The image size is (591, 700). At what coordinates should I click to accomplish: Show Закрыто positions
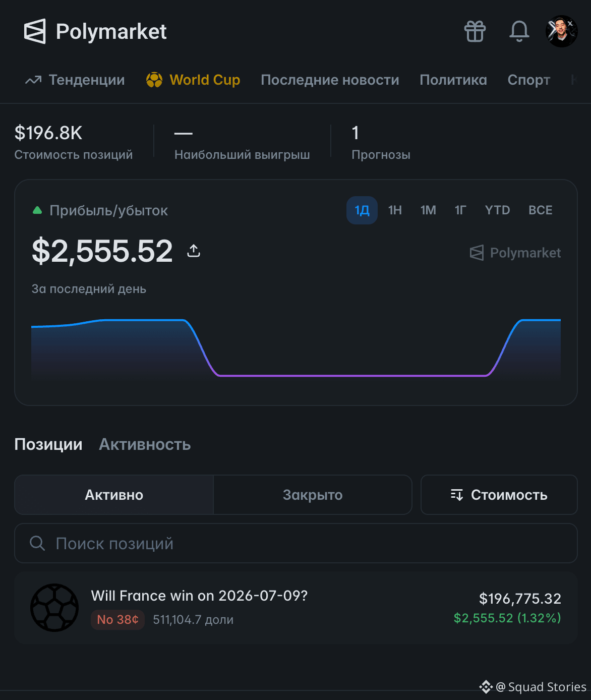click(313, 495)
